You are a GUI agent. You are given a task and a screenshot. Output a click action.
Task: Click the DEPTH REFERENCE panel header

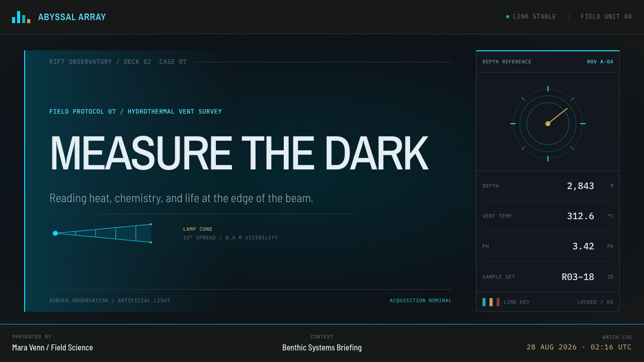pyautogui.click(x=507, y=62)
